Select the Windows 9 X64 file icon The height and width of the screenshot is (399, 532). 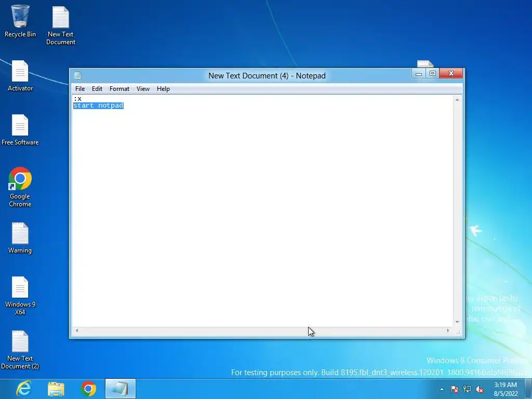[20, 296]
